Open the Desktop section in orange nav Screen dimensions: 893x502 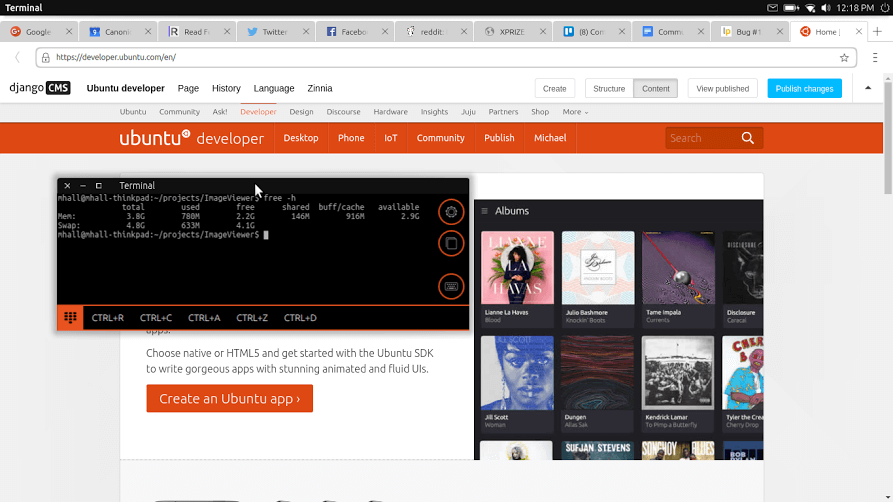click(x=301, y=138)
